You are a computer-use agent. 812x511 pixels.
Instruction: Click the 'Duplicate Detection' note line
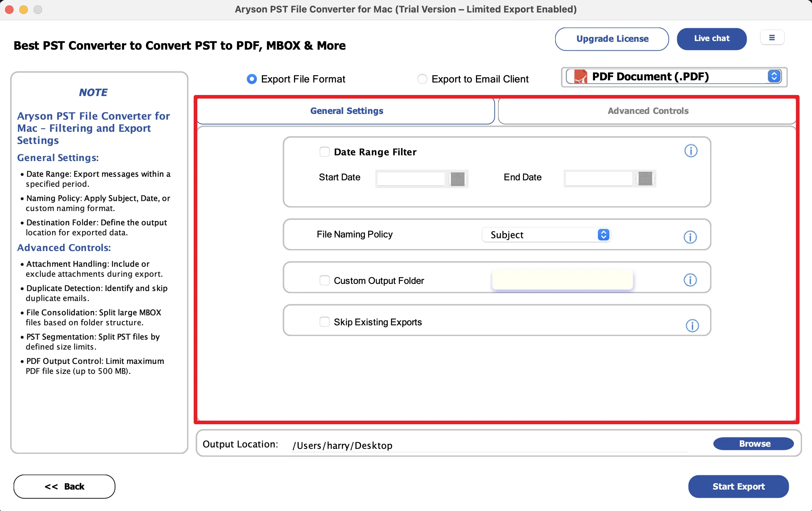[94, 293]
